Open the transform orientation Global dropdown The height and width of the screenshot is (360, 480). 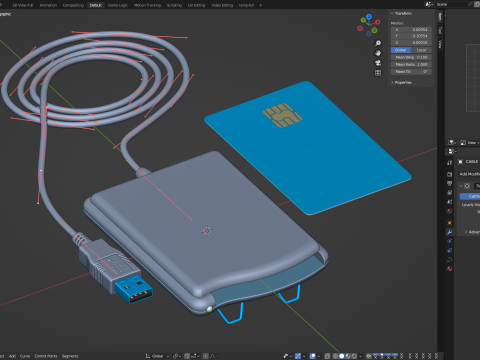click(157, 356)
